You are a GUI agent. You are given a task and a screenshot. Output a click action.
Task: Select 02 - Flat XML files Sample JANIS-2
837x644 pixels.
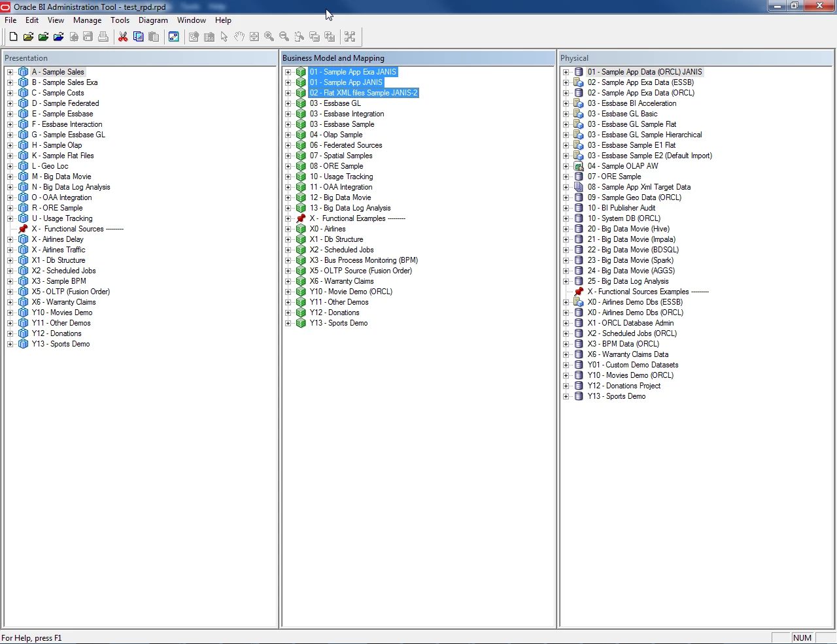pos(364,93)
